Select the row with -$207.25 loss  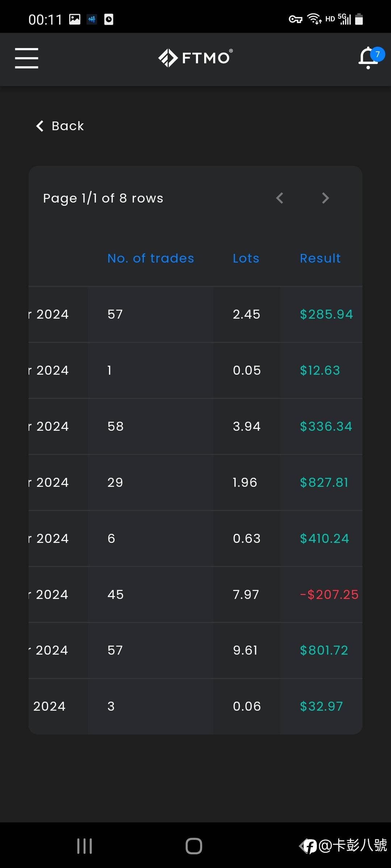pyautogui.click(x=195, y=595)
